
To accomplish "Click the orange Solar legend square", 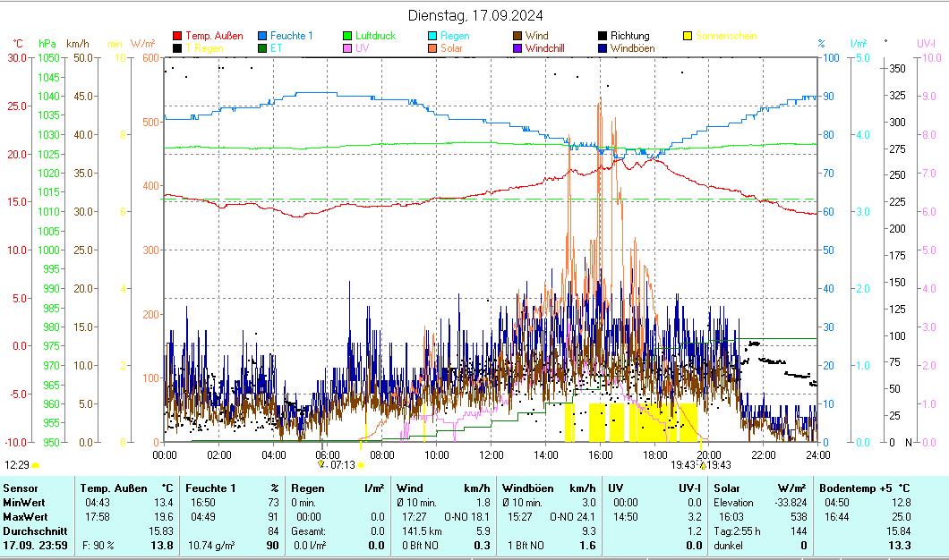I will (x=432, y=48).
